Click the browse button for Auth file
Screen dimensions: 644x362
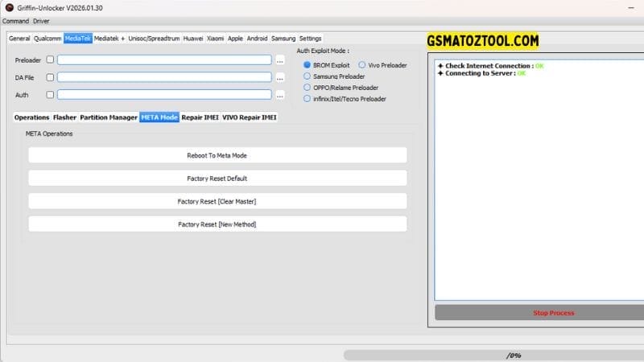click(280, 95)
